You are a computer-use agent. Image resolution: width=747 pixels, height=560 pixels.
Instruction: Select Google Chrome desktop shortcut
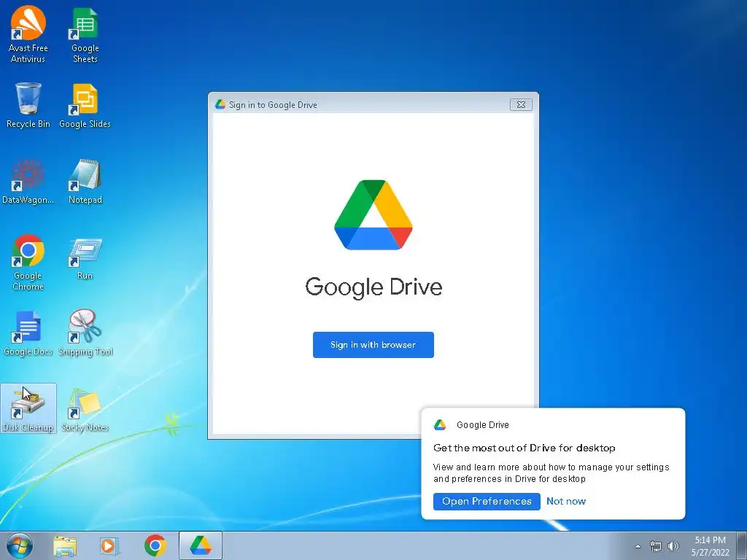pos(28,262)
